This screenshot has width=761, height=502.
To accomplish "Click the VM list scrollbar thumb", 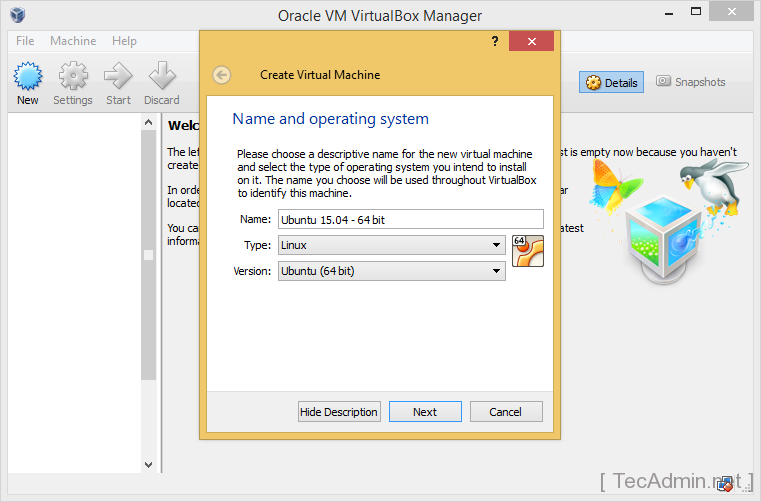I will click(149, 255).
